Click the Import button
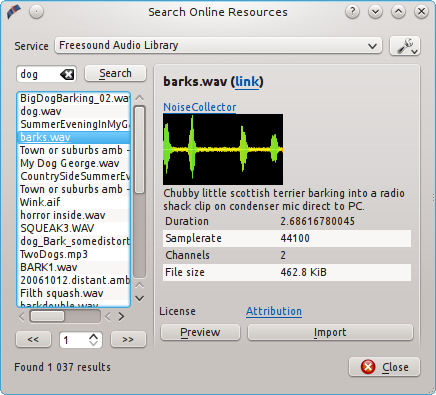Viewport: 436px width, 395px height. coord(330,332)
